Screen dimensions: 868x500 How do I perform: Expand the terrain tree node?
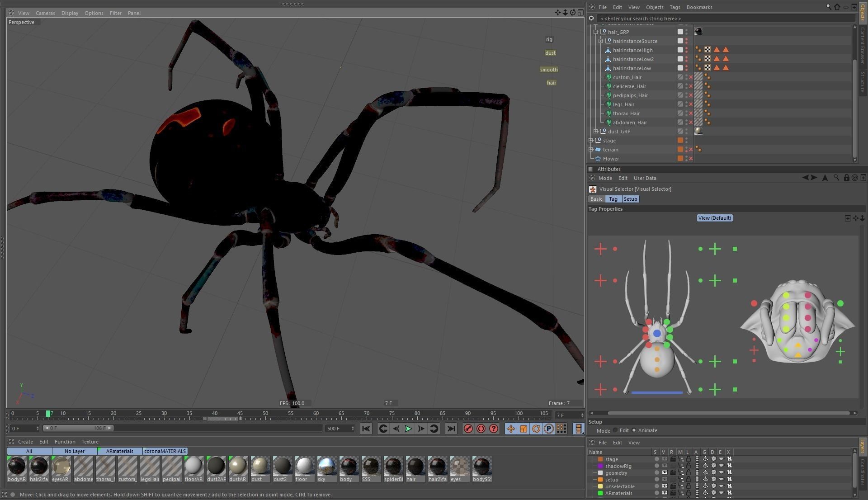point(591,150)
